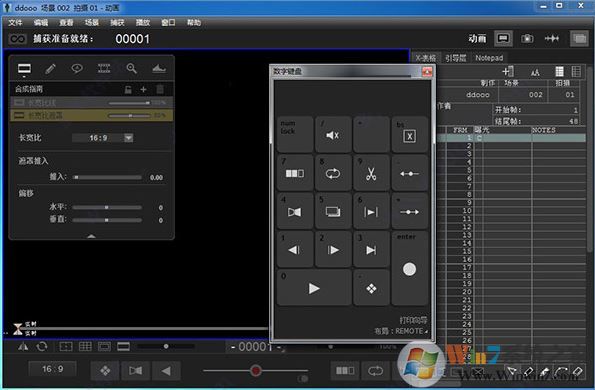
Task: Adjust the 垂直 offset slider
Action: tap(107, 220)
